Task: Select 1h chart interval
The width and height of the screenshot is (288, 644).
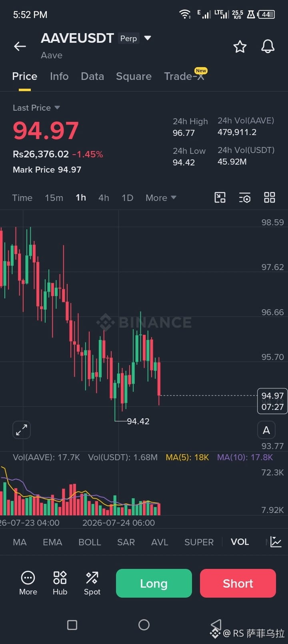Action: (x=81, y=198)
